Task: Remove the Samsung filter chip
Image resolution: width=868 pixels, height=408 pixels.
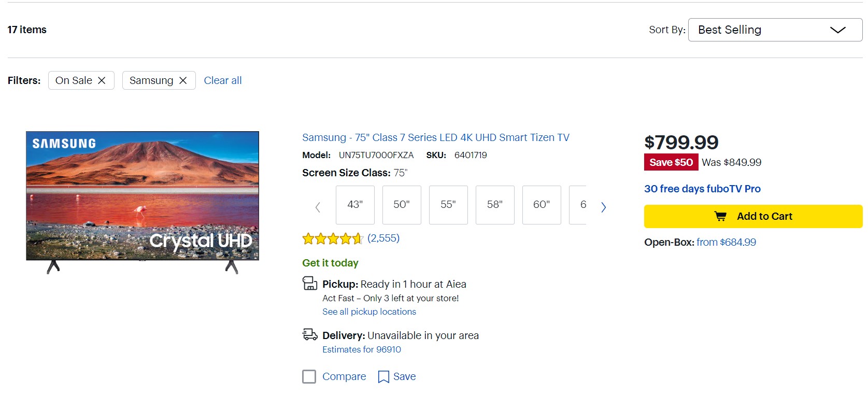Action: coord(183,80)
